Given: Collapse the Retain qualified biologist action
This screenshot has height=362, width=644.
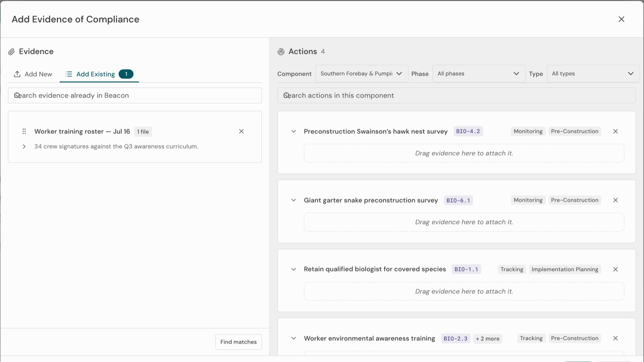Looking at the screenshot, I should click(x=293, y=269).
